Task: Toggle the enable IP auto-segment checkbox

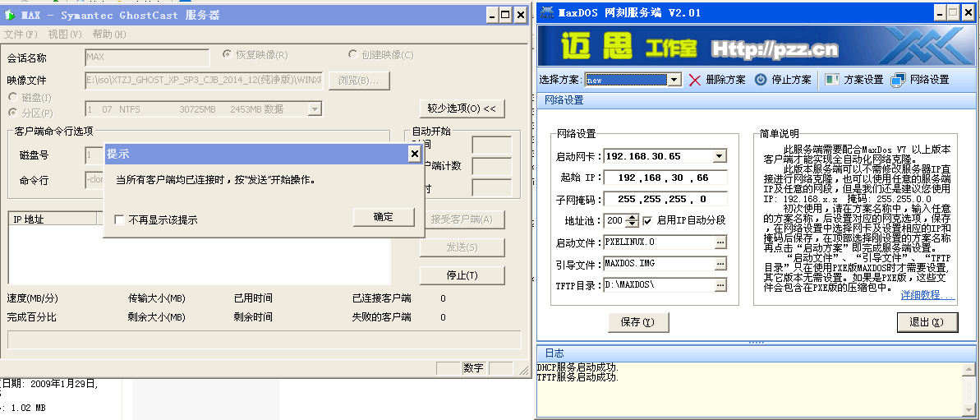Action: tap(647, 220)
